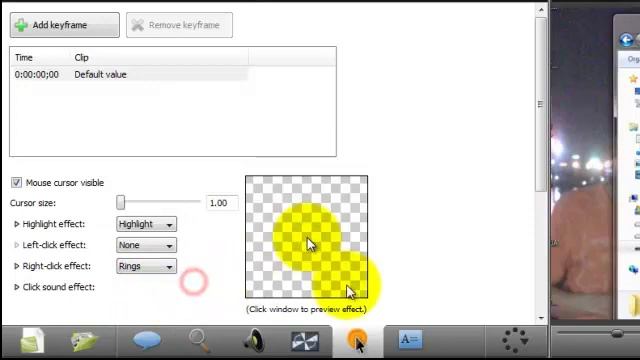Open the More options dotted circle tab

(x=515, y=340)
